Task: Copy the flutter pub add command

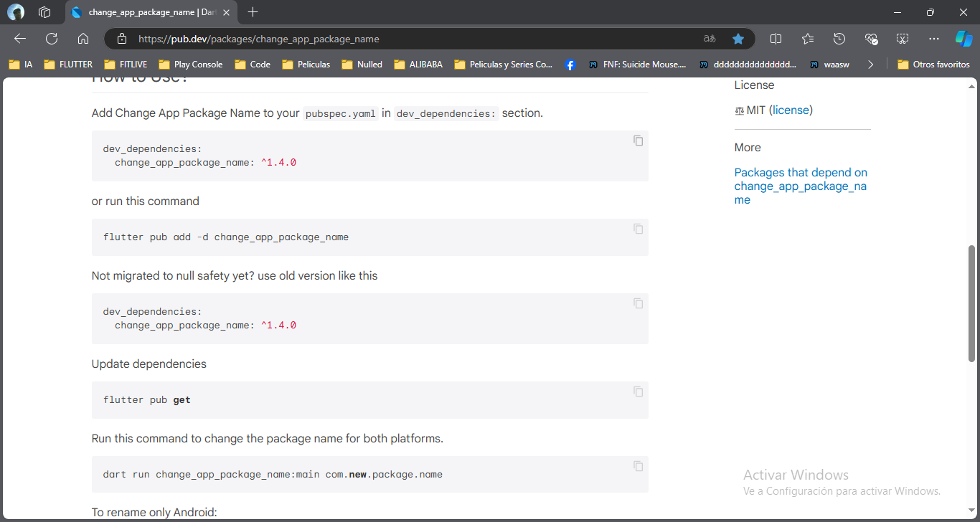Action: point(638,229)
